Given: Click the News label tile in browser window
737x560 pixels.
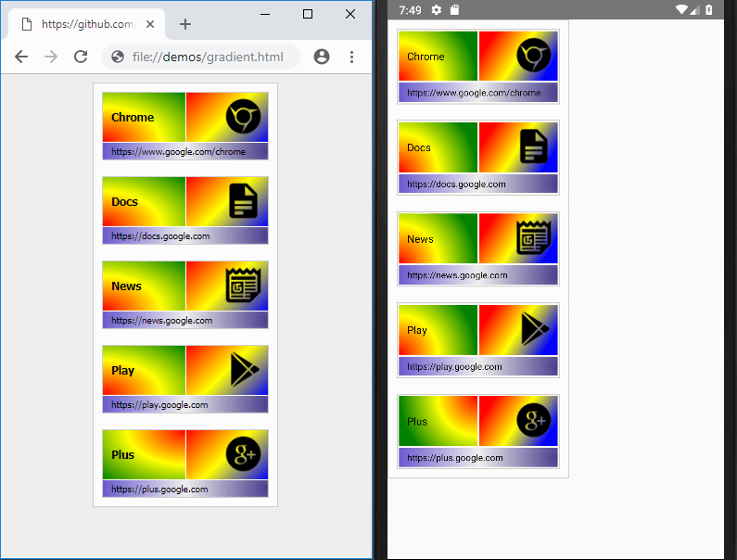Looking at the screenshot, I should 144,286.
